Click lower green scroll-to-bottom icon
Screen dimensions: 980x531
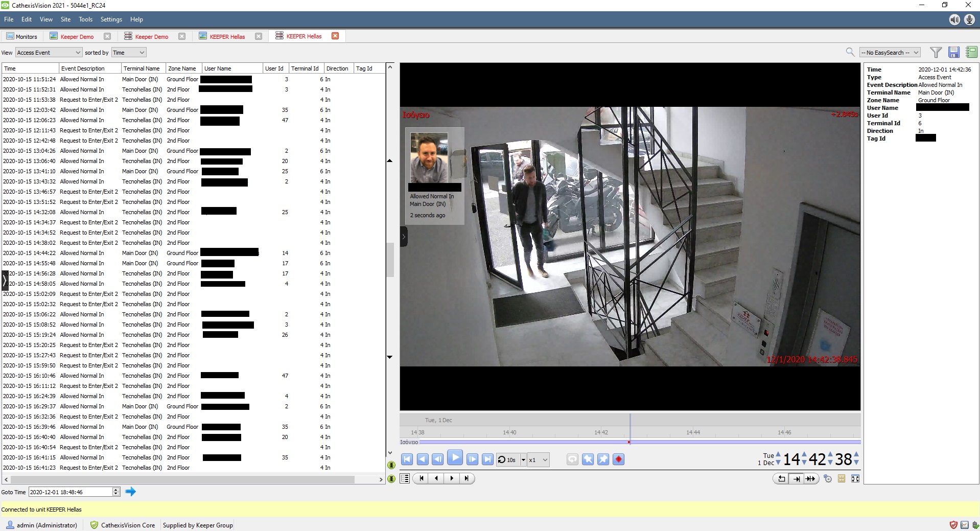pos(391,479)
